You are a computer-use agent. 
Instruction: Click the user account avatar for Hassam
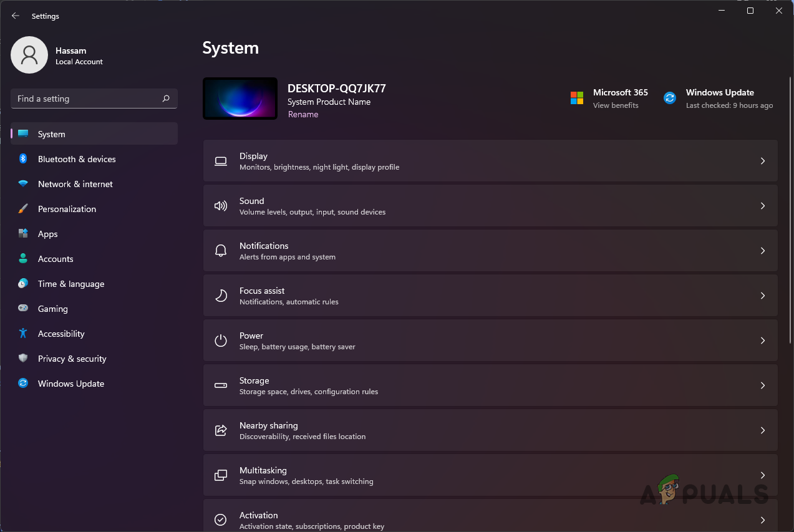[29, 55]
